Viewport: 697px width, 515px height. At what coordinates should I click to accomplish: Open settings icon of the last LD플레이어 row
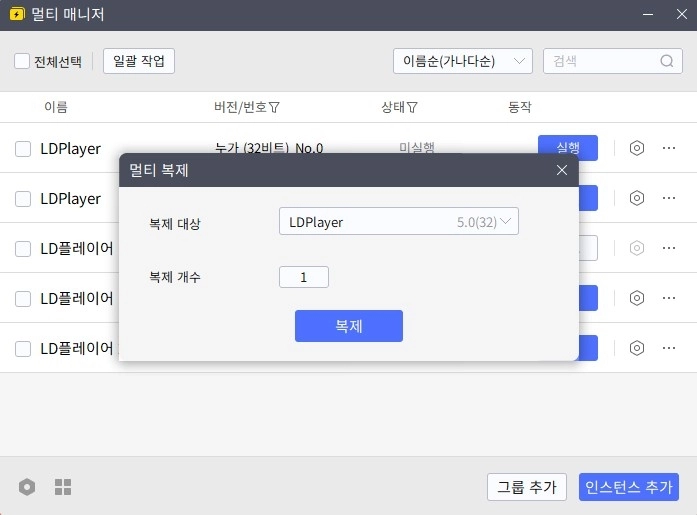[637, 348]
